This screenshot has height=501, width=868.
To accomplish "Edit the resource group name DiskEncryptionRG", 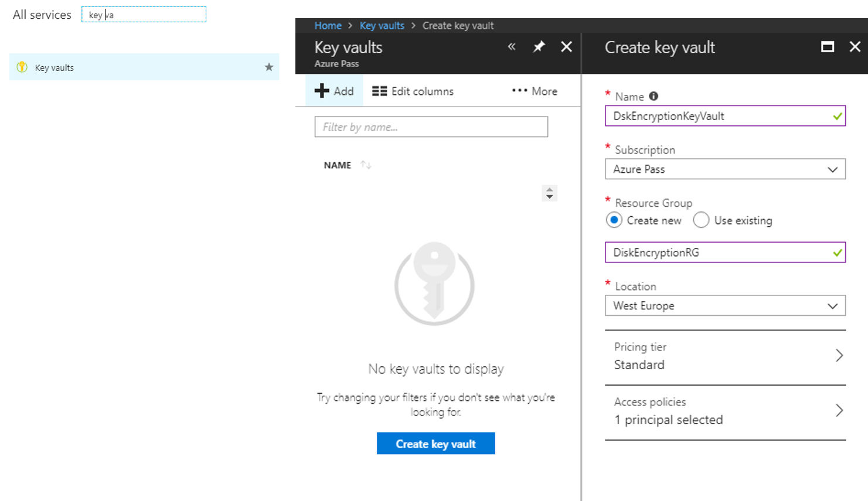I will pyautogui.click(x=725, y=253).
